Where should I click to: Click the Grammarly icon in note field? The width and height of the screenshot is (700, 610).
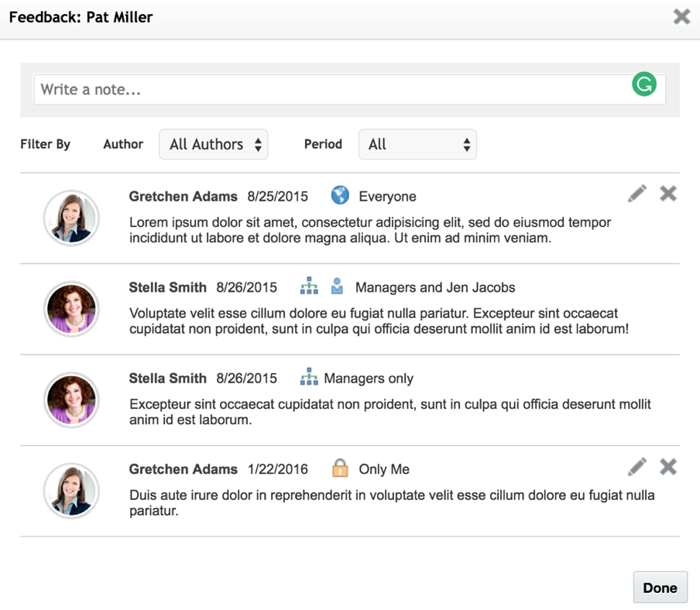[x=644, y=84]
